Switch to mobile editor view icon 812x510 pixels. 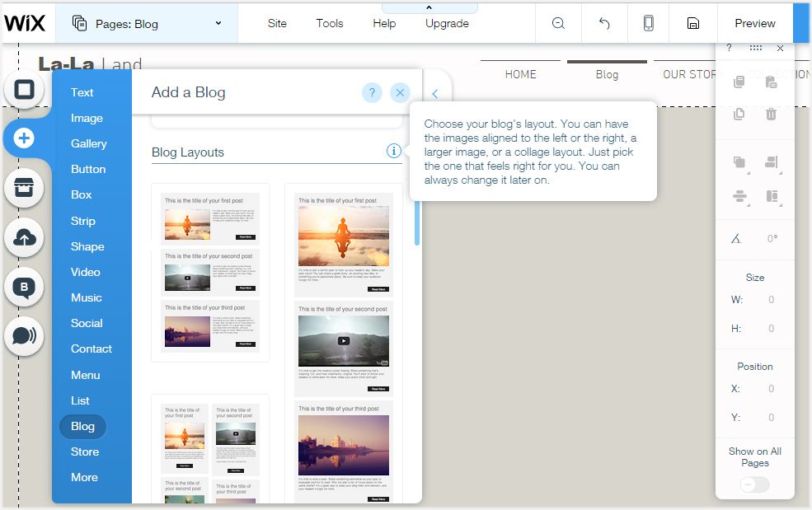pyautogui.click(x=649, y=23)
